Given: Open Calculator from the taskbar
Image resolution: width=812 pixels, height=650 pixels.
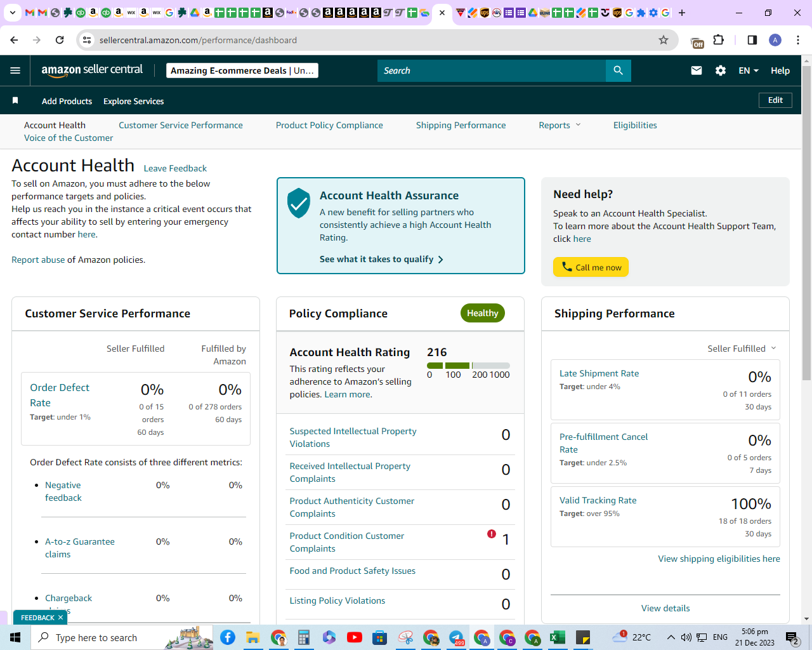Looking at the screenshot, I should [304, 637].
